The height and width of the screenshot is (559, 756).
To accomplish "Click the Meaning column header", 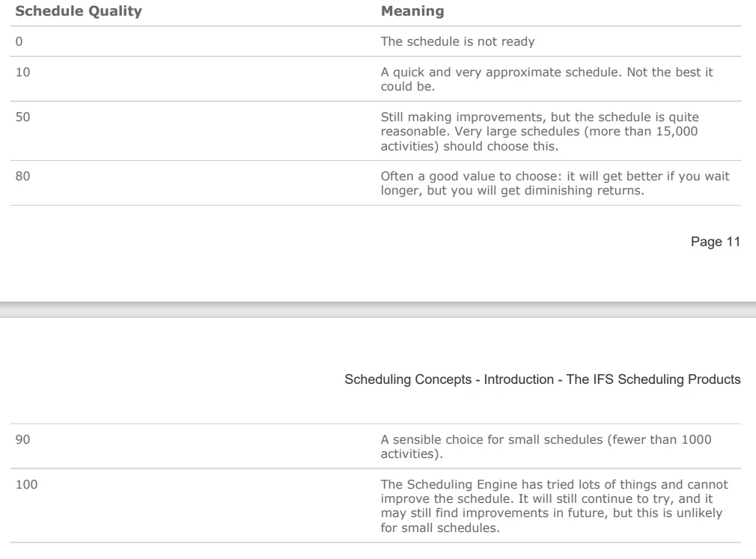I will [412, 11].
